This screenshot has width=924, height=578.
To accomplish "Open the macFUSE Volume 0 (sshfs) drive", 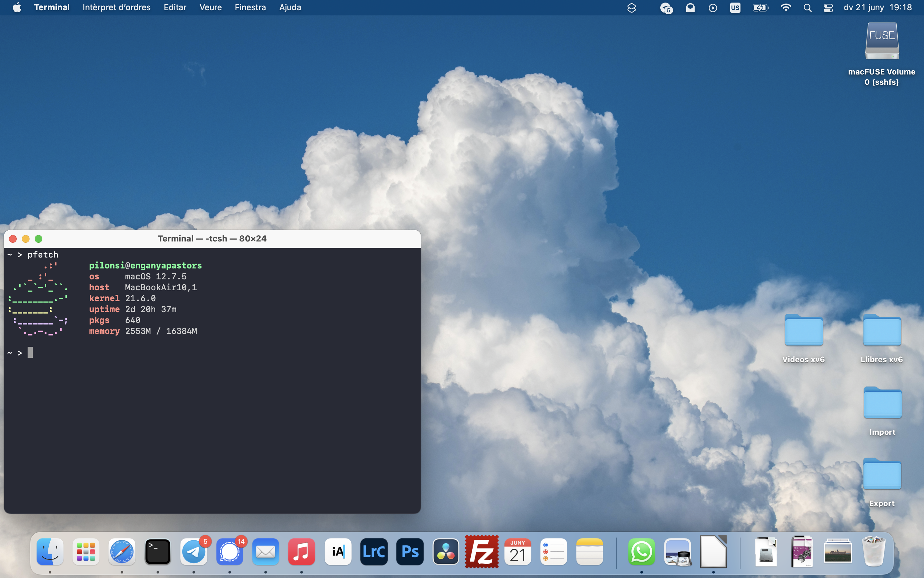I will click(x=882, y=41).
